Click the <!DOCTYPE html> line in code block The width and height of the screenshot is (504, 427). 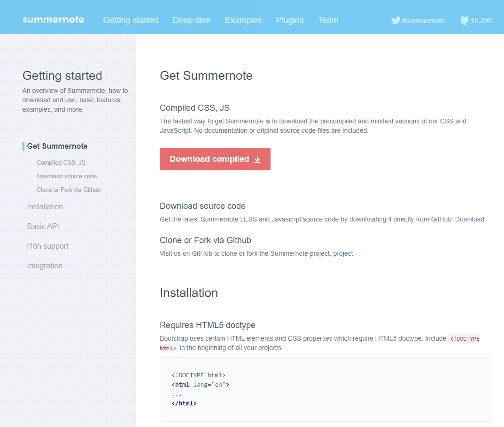(x=198, y=375)
